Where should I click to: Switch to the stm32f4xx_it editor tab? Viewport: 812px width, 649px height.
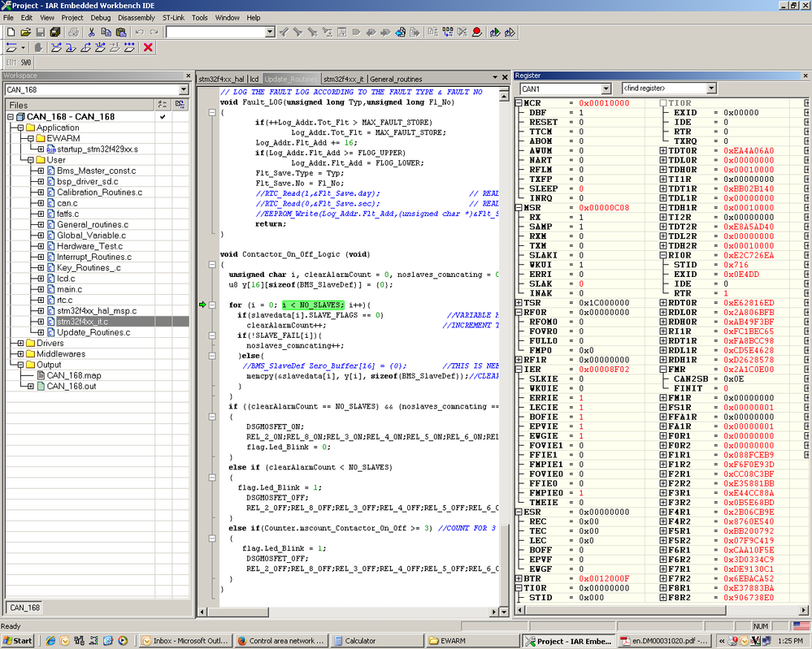coord(344,79)
